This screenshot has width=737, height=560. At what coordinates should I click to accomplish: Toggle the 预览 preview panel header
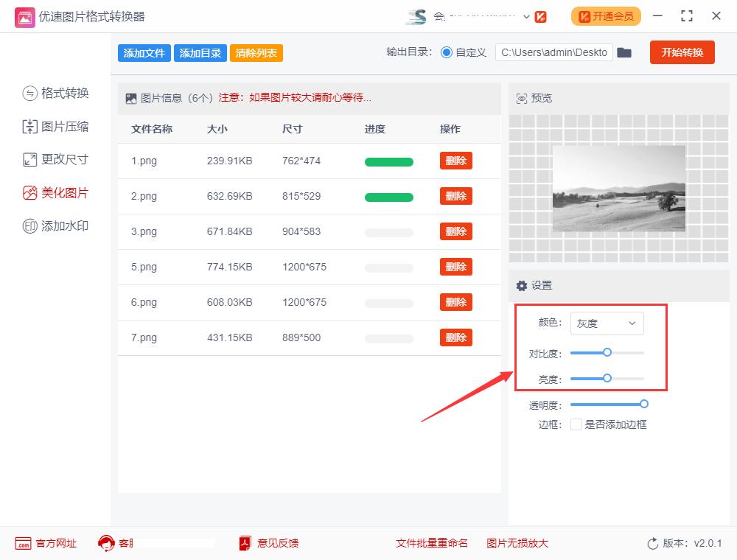pos(533,97)
